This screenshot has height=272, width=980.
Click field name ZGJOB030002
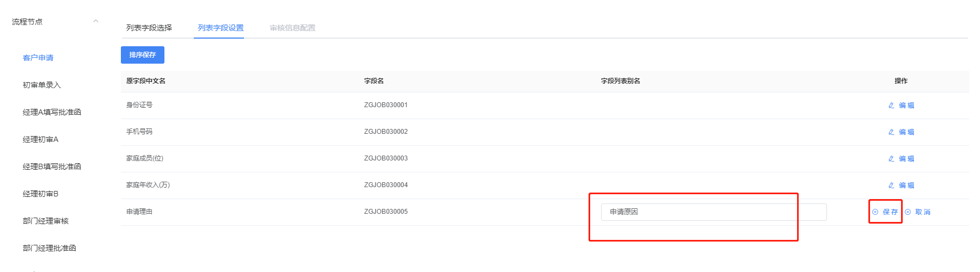[x=386, y=132]
